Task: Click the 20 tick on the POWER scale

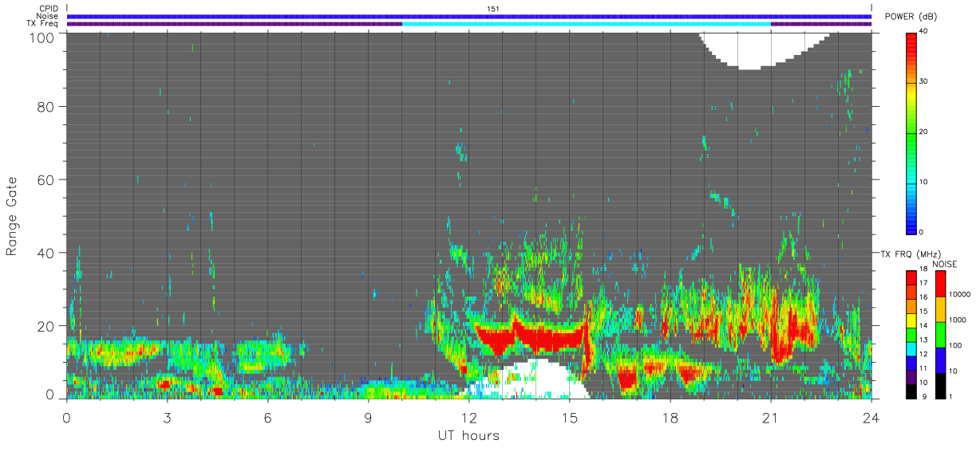Action: pyautogui.click(x=924, y=132)
